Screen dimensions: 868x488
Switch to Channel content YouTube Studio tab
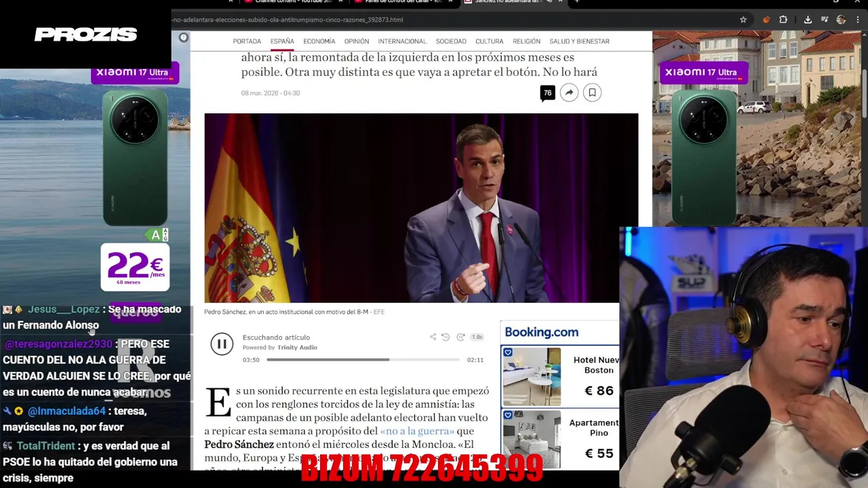pos(292,2)
